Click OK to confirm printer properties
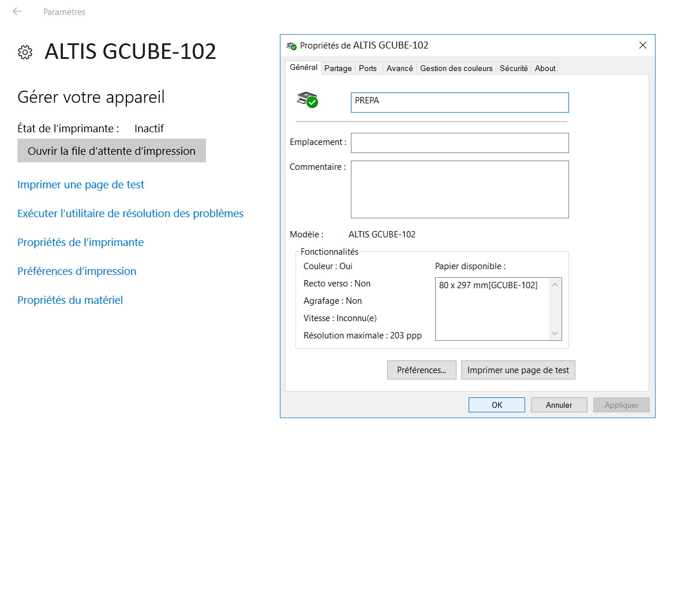Image resolution: width=700 pixels, height=592 pixels. (496, 405)
